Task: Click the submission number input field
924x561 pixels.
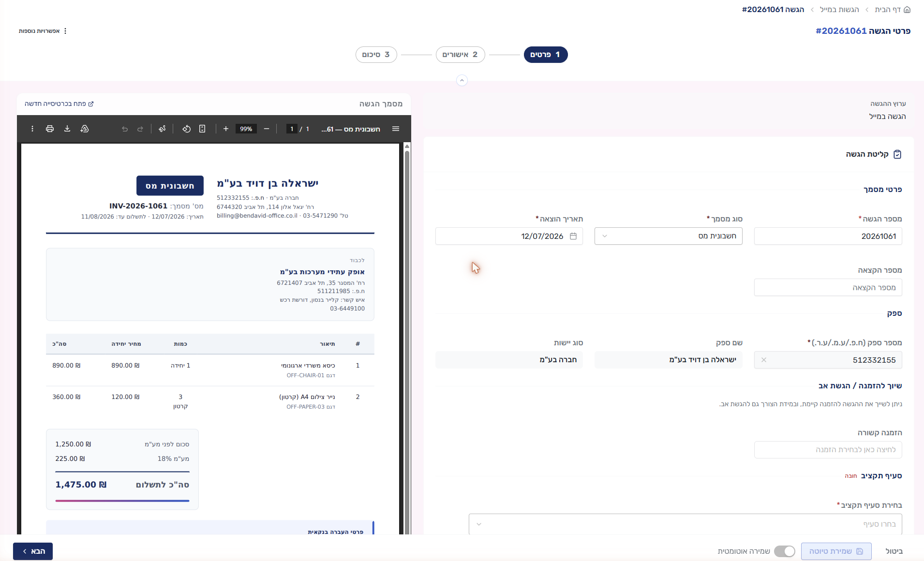Action: (828, 236)
